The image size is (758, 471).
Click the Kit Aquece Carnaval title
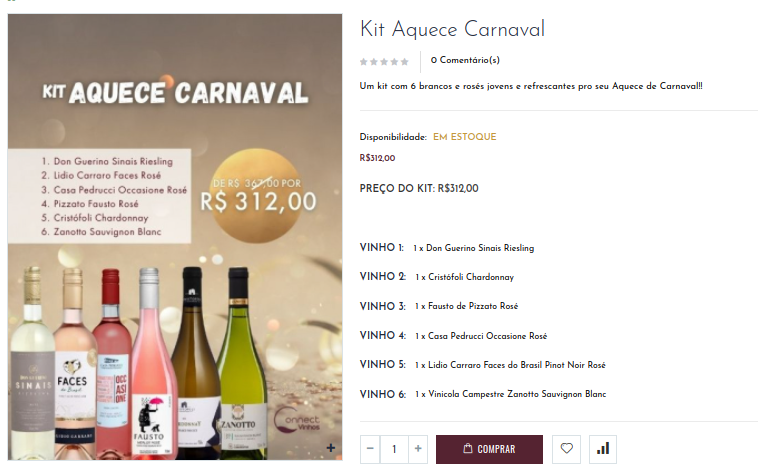452,29
